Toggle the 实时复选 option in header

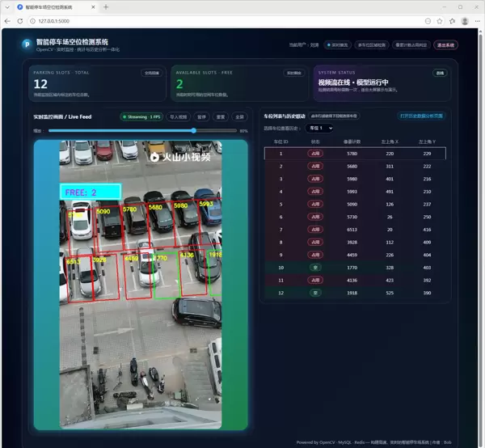(337, 45)
